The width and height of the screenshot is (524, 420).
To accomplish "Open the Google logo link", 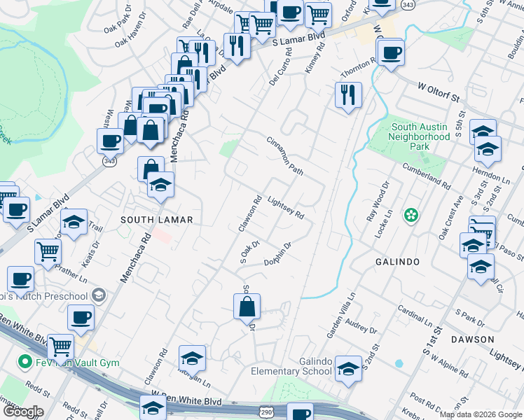I will [x=23, y=412].
